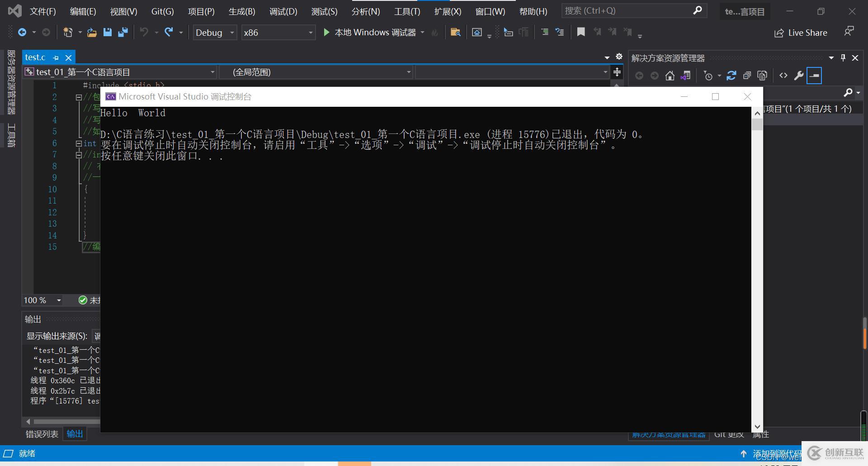Open the editor tab list dropdown arrow
The width and height of the screenshot is (868, 466).
click(607, 57)
